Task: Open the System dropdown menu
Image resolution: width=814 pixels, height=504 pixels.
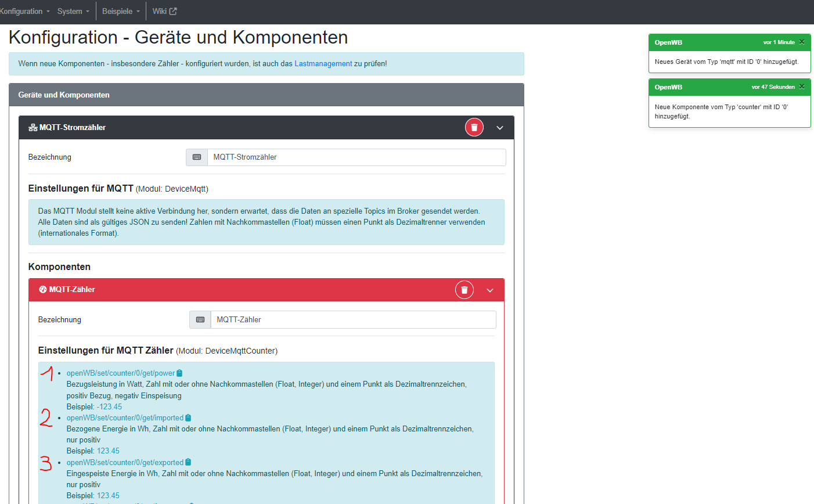Action: pos(73,11)
